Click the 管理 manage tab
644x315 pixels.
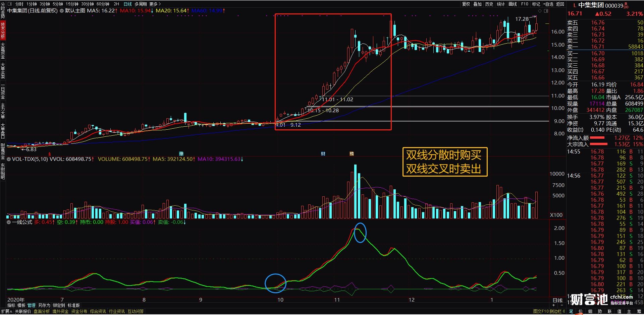(x=32, y=305)
